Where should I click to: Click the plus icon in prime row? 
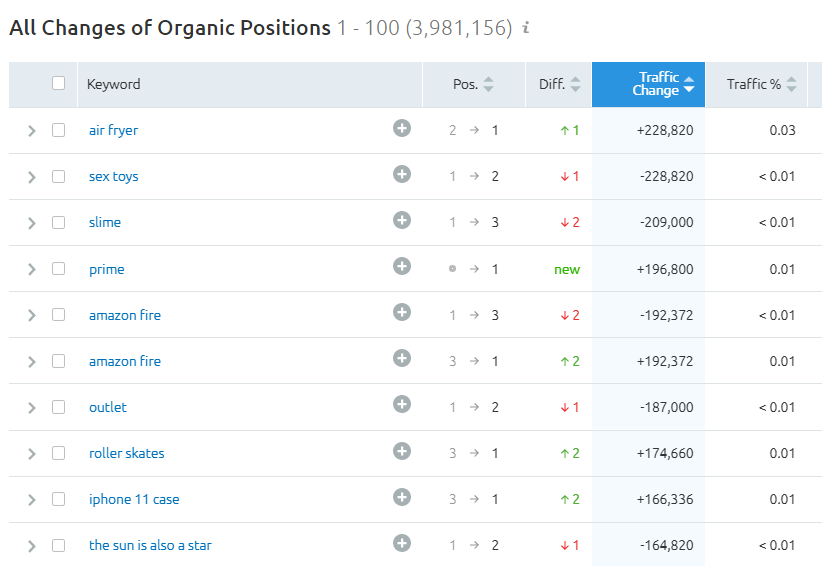click(x=402, y=266)
